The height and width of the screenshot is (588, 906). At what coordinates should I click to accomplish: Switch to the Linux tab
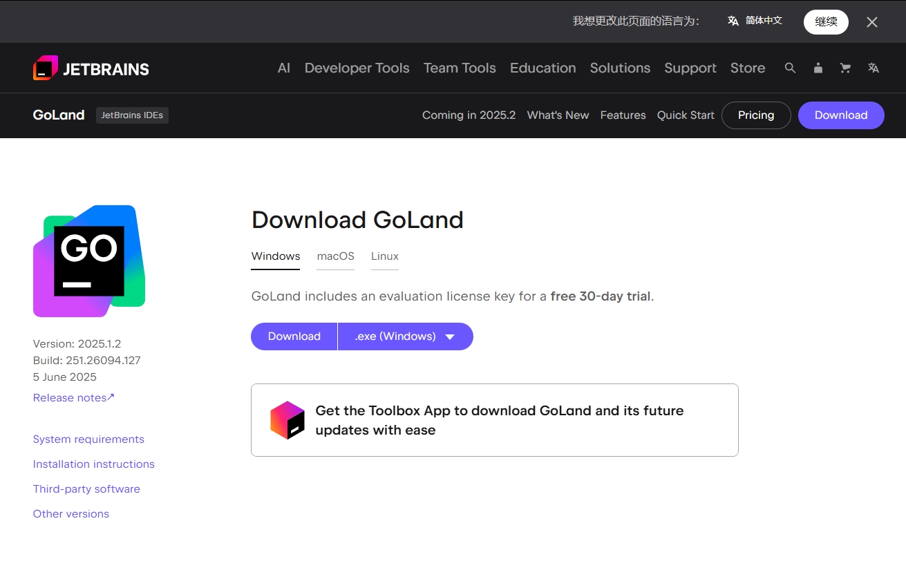[385, 256]
